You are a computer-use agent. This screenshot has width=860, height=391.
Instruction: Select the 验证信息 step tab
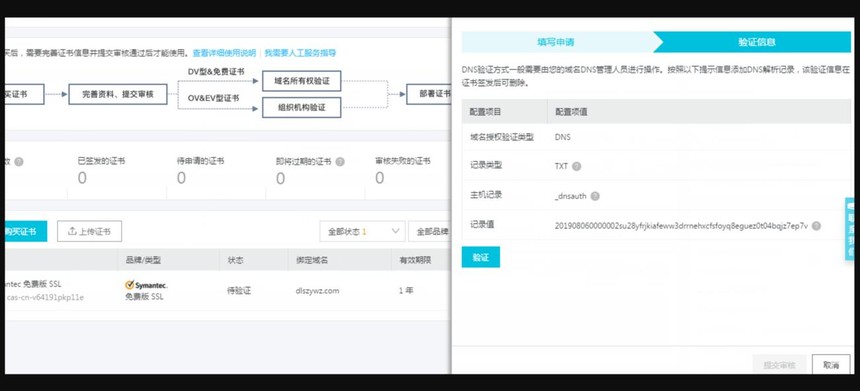tap(756, 42)
